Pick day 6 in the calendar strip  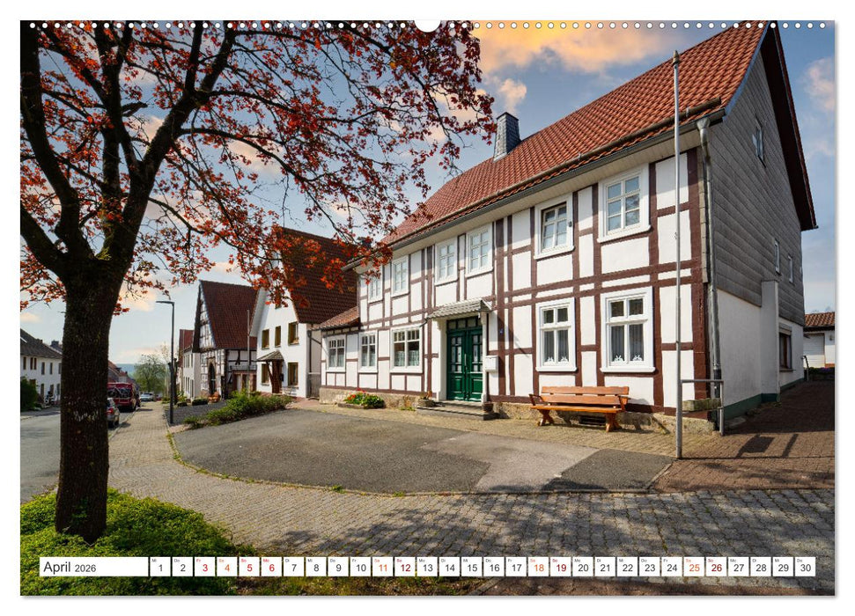[x=271, y=567]
